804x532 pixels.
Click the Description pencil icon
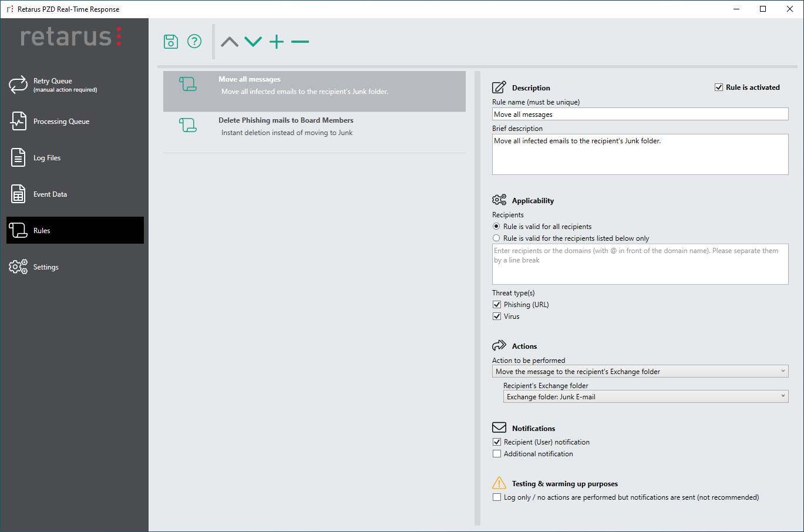[x=499, y=87]
